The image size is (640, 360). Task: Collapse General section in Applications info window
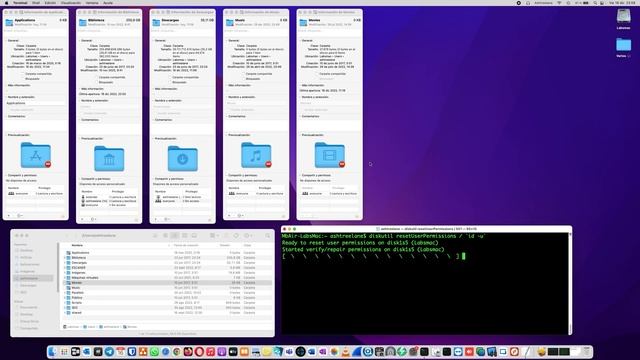7,40
